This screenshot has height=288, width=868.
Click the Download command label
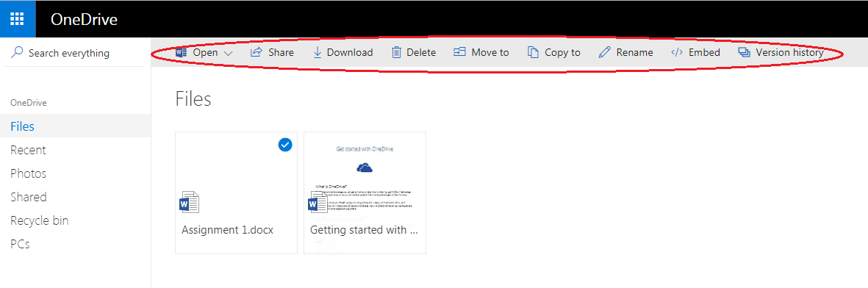(x=350, y=53)
